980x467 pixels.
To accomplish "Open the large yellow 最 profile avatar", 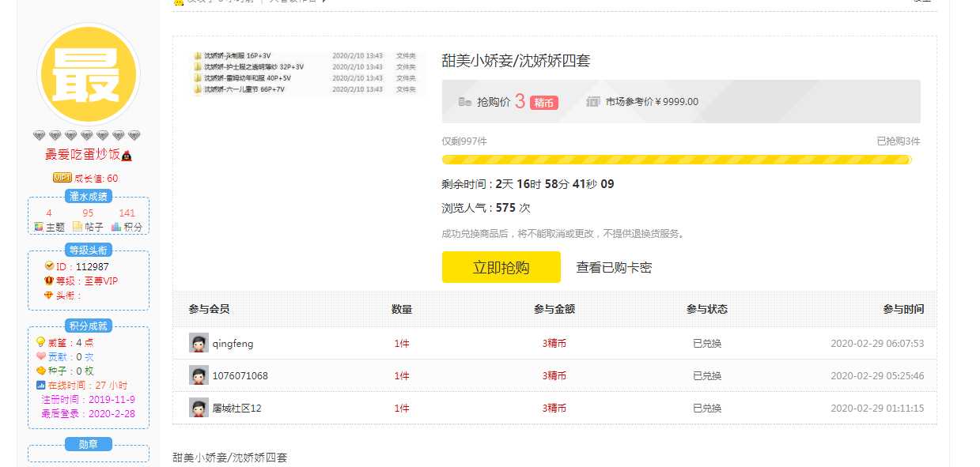I will tap(89, 75).
